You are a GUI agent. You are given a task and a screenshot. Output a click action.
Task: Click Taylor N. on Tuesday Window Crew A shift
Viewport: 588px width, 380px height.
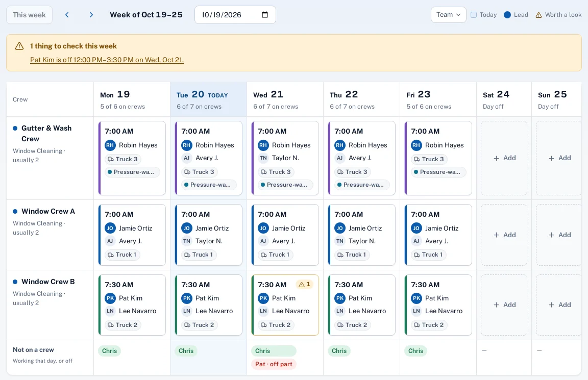click(209, 241)
